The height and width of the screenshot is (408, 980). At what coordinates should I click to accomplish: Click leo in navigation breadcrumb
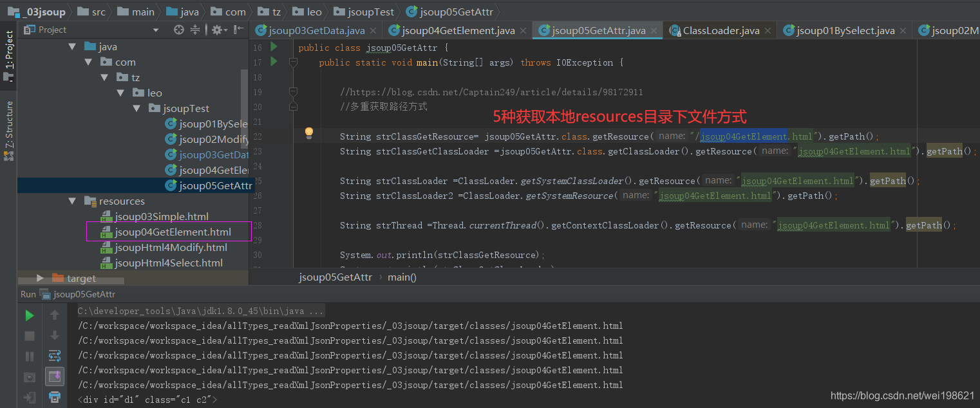tap(306, 11)
